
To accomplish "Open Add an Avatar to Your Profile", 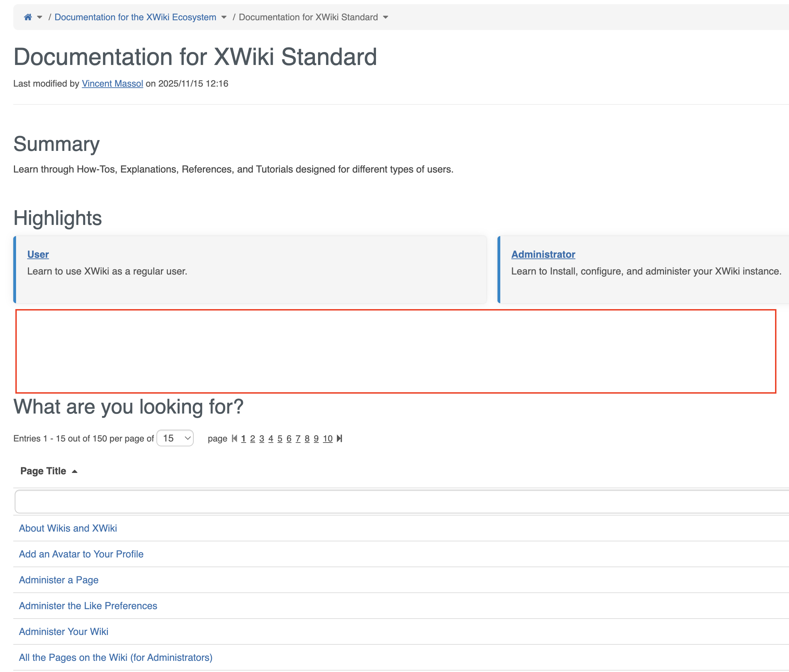I will [x=81, y=554].
